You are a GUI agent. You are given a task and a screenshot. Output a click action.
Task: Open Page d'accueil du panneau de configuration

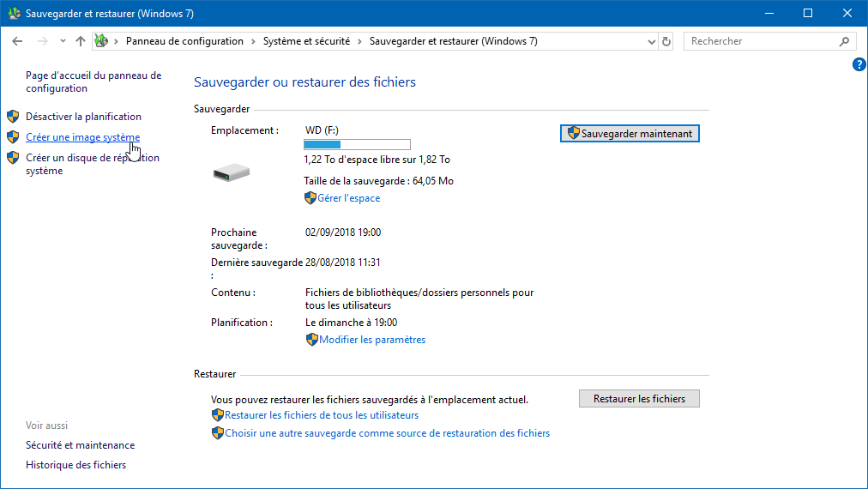click(x=93, y=82)
